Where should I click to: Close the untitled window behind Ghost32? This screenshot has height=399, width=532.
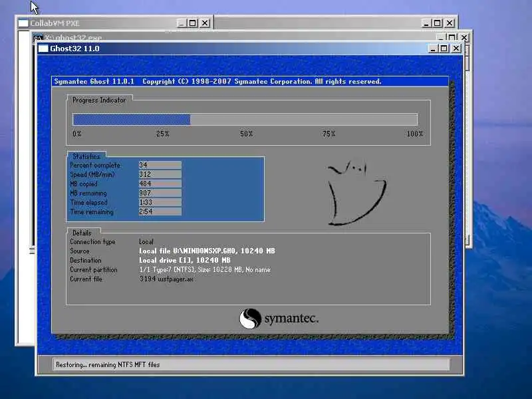(x=450, y=23)
